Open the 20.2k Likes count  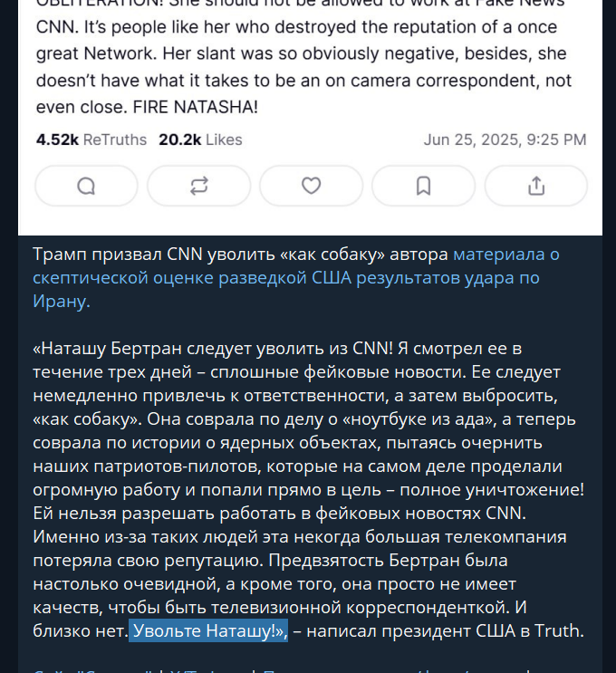[200, 139]
